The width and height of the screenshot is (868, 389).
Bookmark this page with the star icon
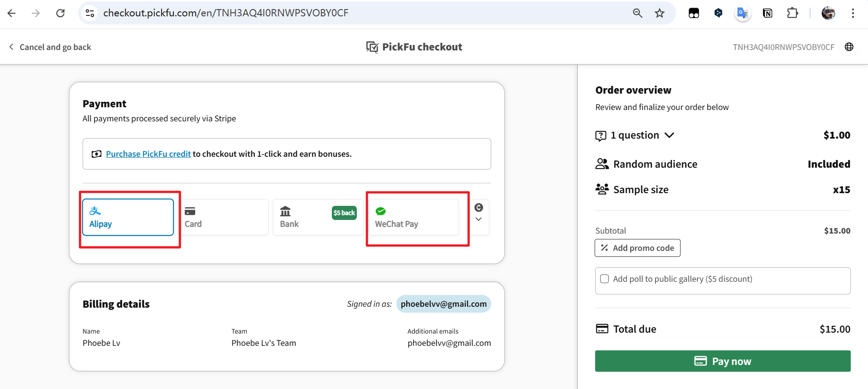click(x=660, y=13)
